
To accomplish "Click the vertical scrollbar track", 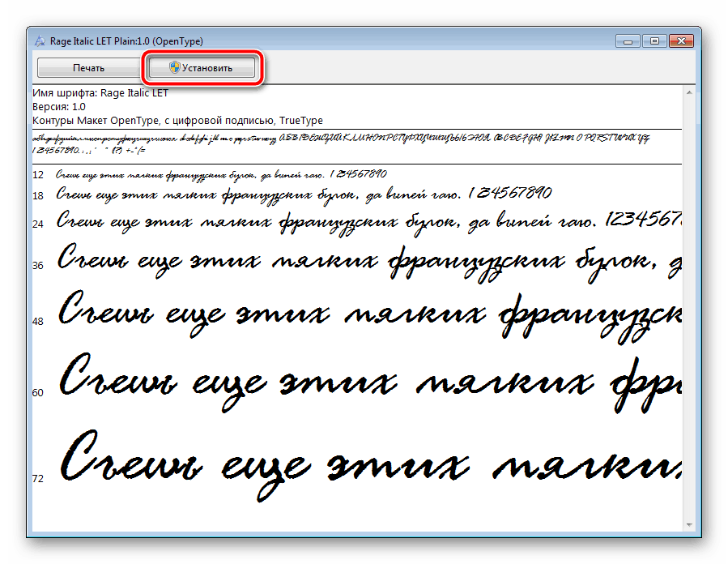I will 689,308.
